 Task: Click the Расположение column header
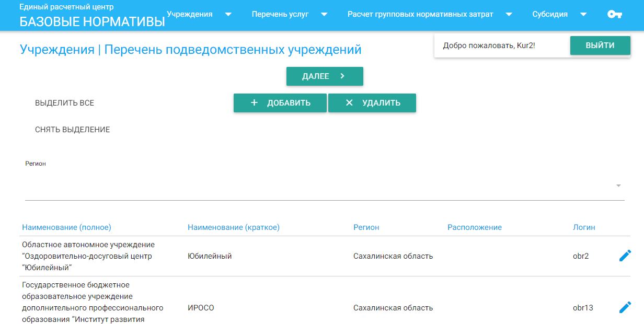[x=474, y=227]
